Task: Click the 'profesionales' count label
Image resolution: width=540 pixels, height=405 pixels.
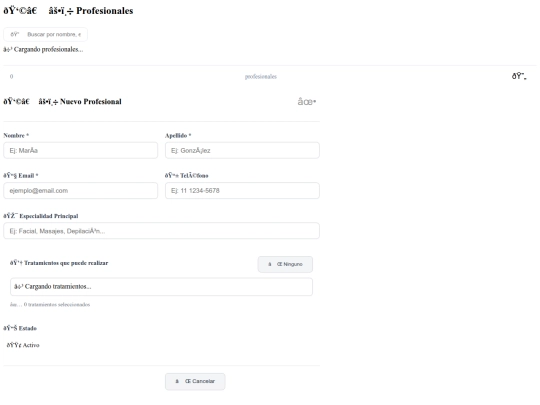Action: point(261,76)
